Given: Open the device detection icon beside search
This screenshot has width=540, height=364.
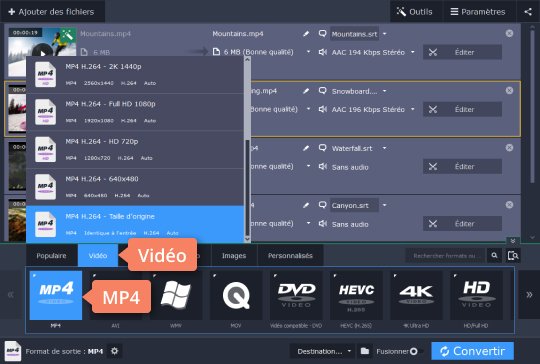Looking at the screenshot, I should tap(513, 256).
